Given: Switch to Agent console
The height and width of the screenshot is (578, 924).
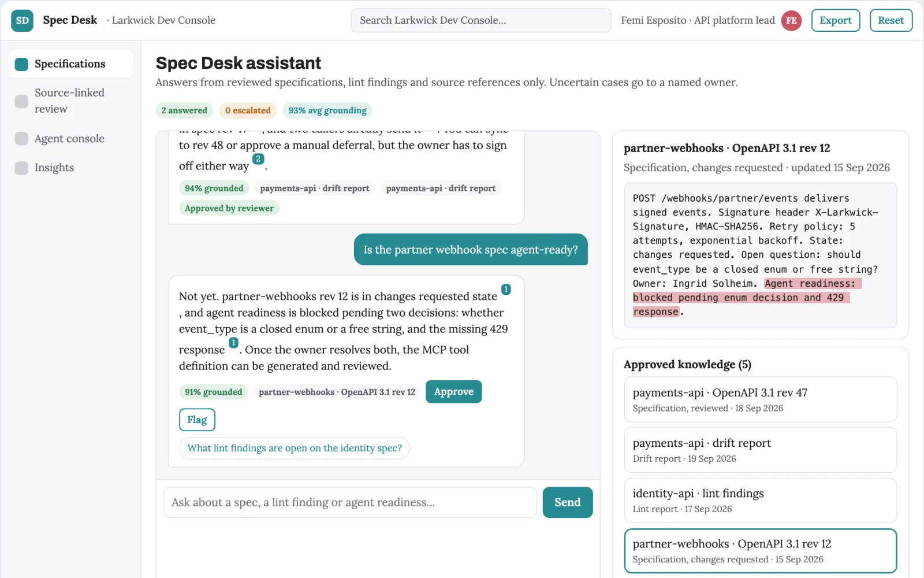Looking at the screenshot, I should (x=70, y=139).
